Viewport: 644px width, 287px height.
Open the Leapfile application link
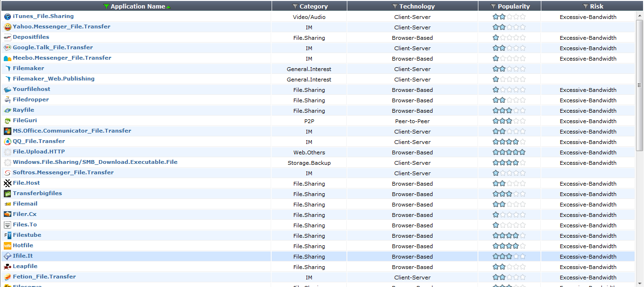pos(25,266)
